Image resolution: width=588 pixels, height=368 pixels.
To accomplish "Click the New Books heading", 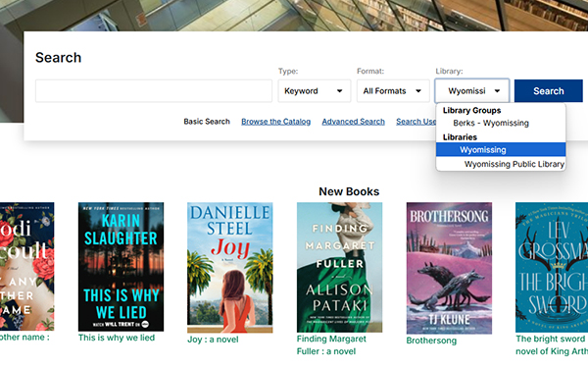I will 349,191.
